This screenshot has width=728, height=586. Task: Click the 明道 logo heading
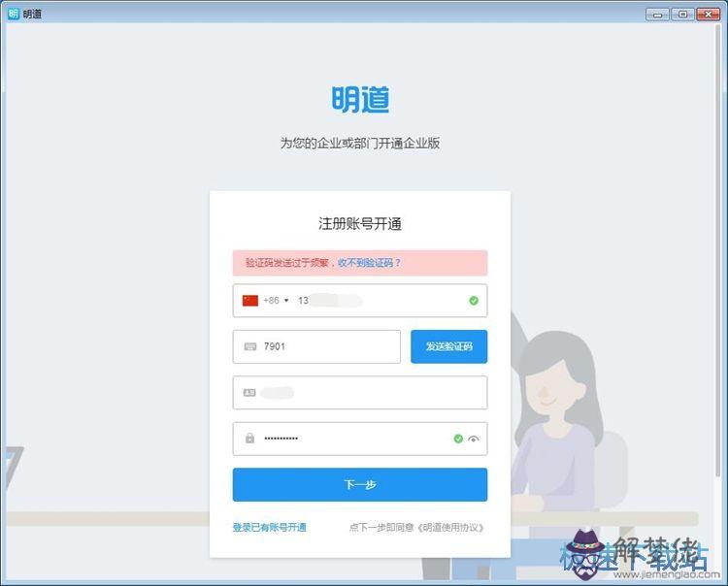(x=360, y=99)
